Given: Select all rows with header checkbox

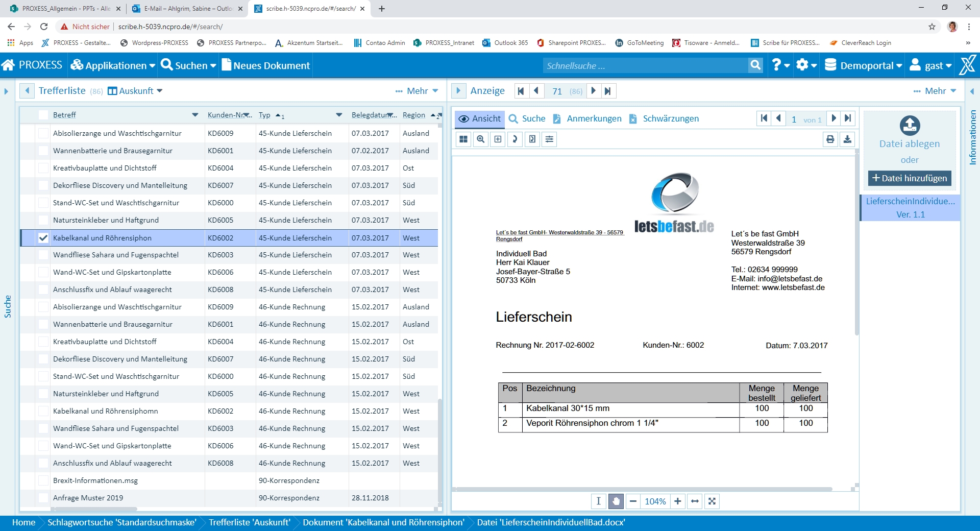Looking at the screenshot, I should click(43, 115).
